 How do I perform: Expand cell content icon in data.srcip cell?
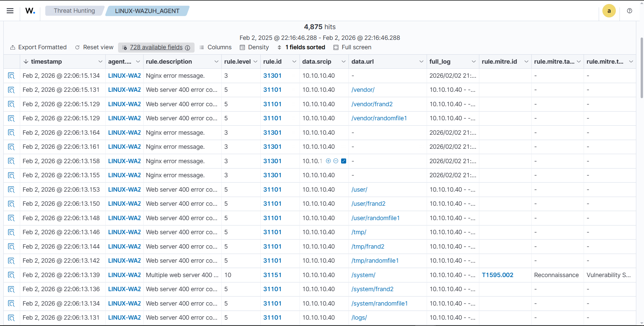343,161
